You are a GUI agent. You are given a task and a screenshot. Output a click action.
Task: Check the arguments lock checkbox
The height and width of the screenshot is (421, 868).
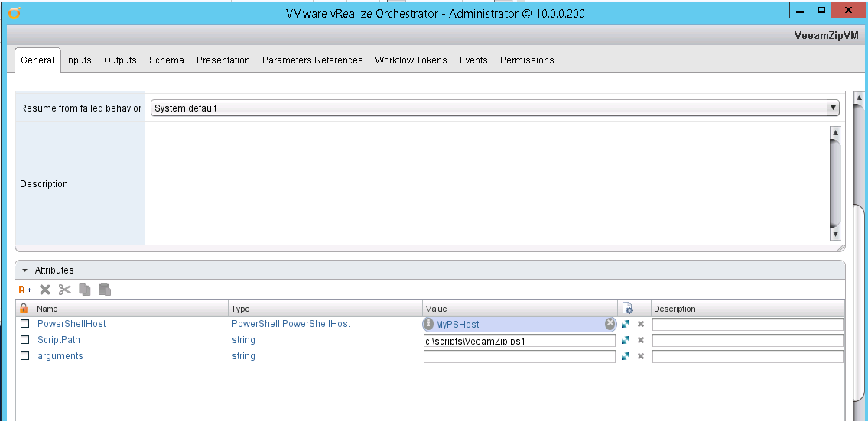point(25,356)
